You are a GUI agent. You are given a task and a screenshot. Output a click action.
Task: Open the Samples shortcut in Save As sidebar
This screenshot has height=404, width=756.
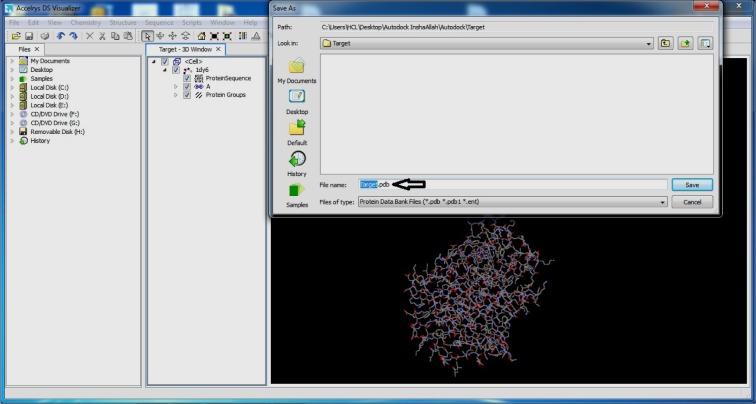tap(296, 194)
